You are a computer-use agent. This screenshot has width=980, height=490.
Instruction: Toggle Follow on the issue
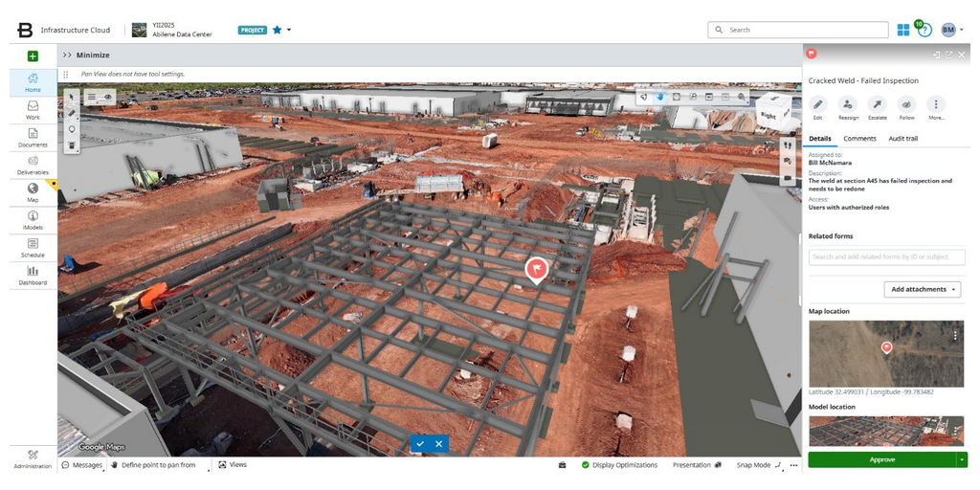(906, 105)
